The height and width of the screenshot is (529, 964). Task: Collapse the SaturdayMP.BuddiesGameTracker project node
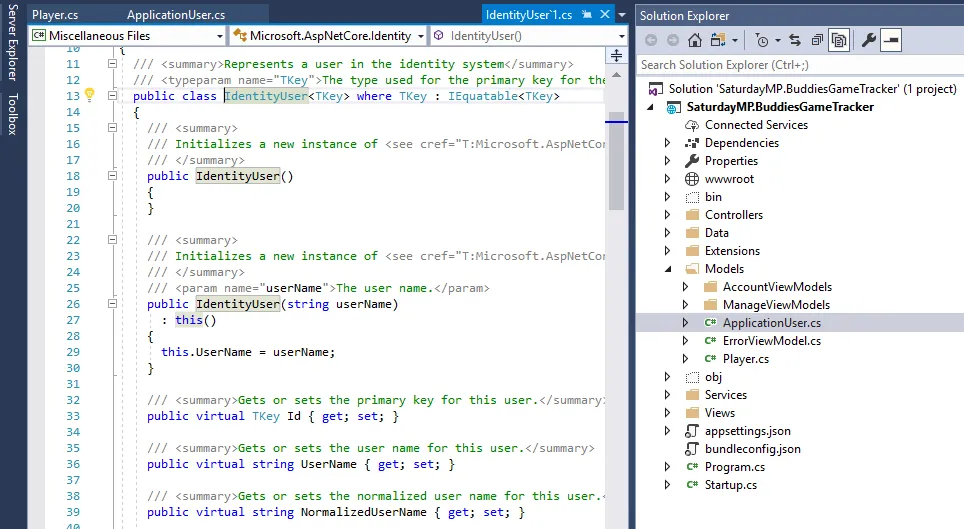(x=650, y=107)
